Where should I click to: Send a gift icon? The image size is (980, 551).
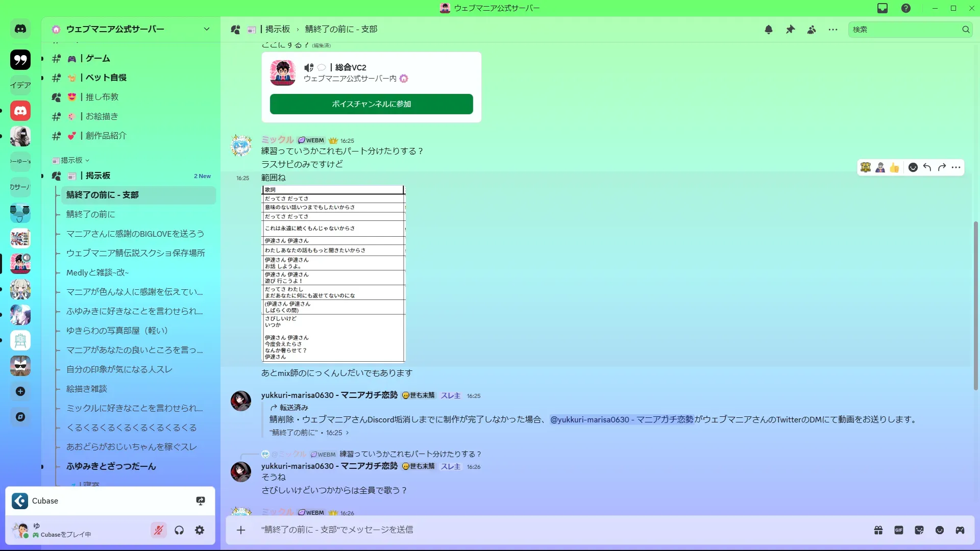coord(878,530)
